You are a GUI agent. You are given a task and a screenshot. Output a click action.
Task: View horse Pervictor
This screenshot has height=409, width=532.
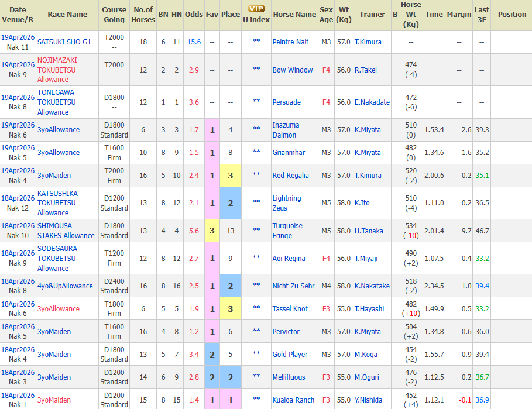click(286, 331)
